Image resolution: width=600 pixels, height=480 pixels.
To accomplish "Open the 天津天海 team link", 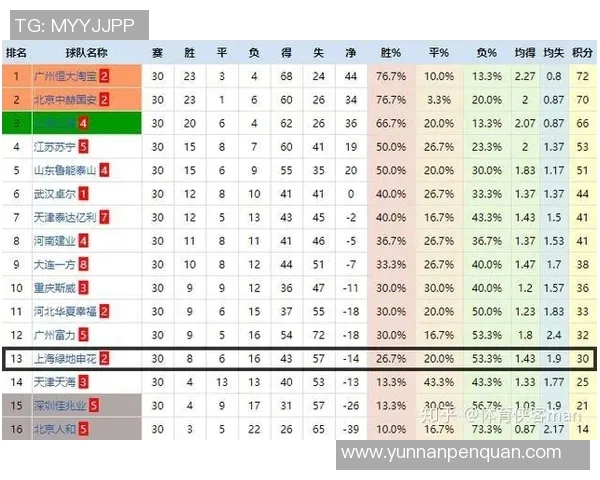I will click(x=55, y=382).
